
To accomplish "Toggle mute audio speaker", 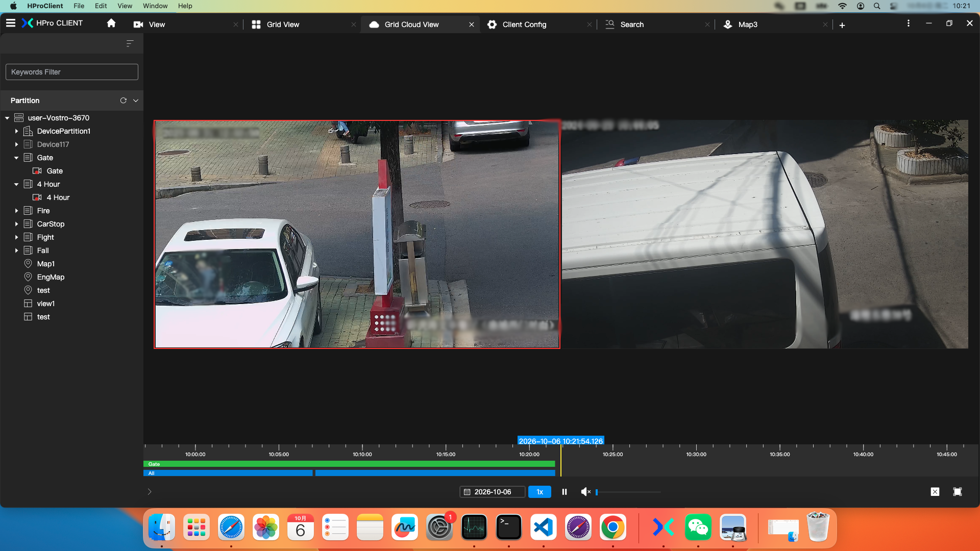I will [x=585, y=492].
